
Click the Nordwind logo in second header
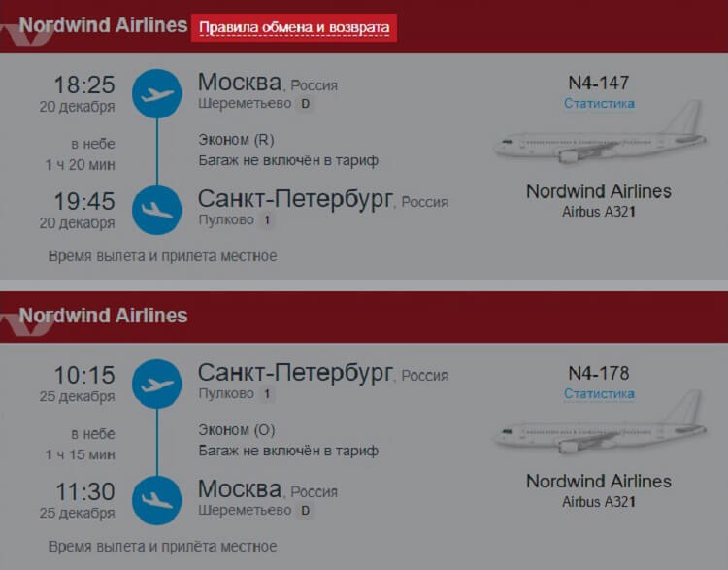[26, 325]
